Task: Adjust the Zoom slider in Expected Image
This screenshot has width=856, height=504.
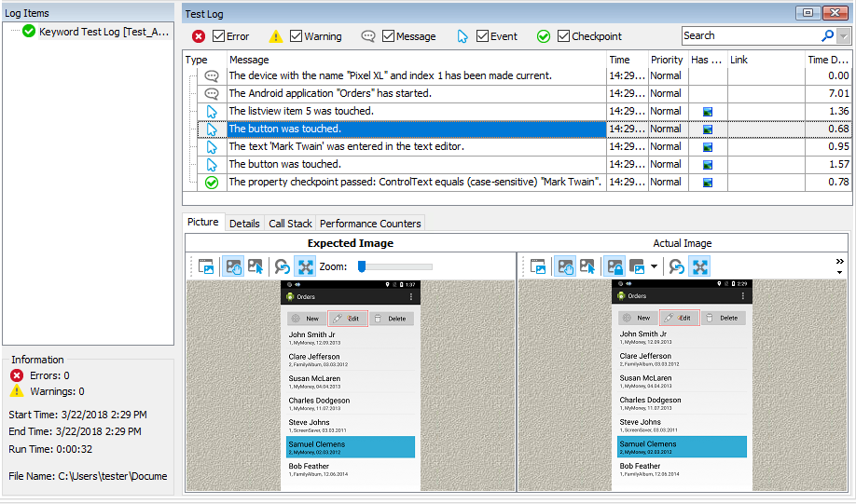Action: tap(363, 266)
